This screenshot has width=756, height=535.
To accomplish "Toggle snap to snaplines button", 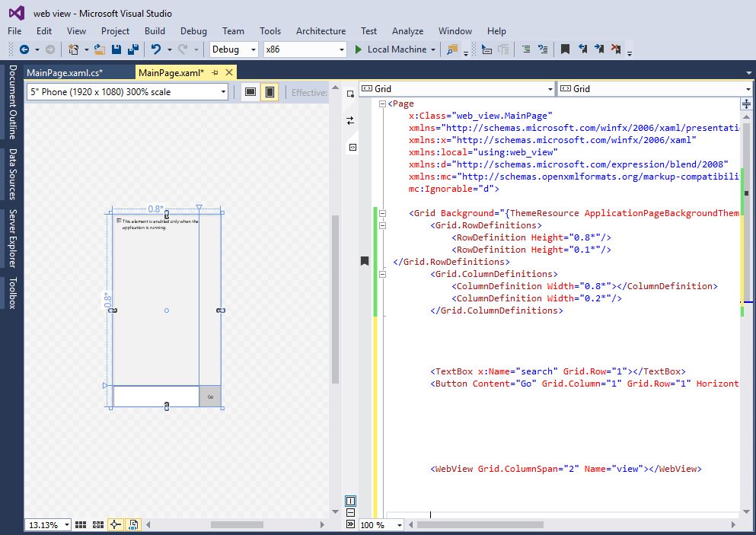I will [115, 524].
